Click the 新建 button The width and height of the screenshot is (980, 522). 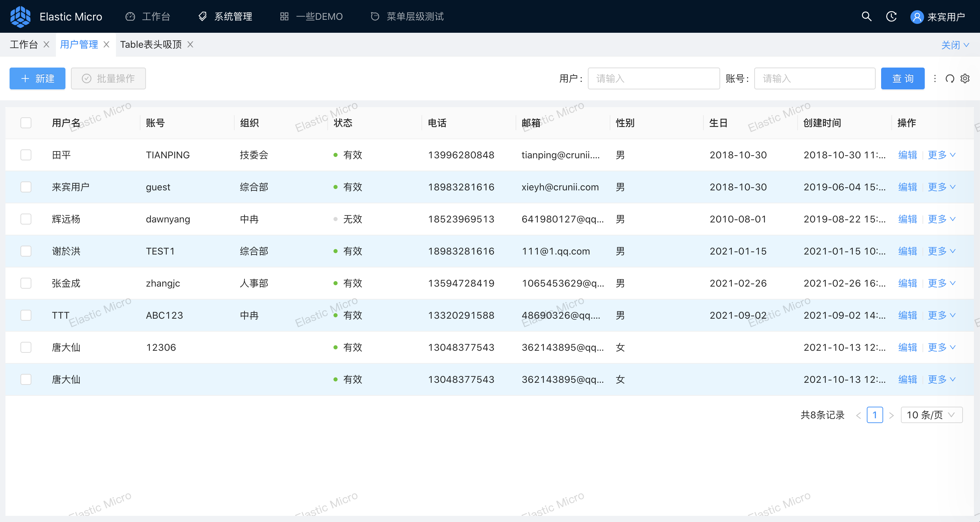click(x=37, y=79)
